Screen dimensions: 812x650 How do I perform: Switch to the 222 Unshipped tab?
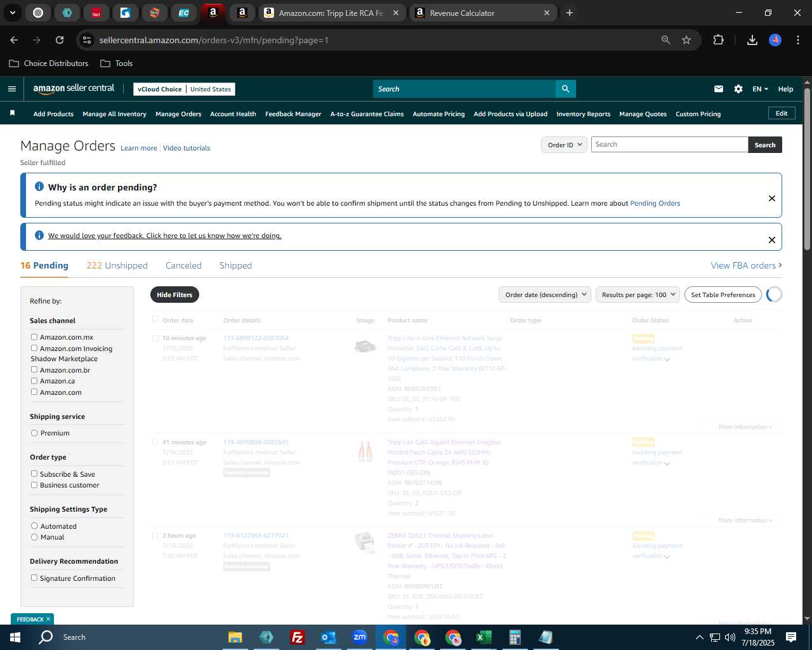(x=117, y=265)
